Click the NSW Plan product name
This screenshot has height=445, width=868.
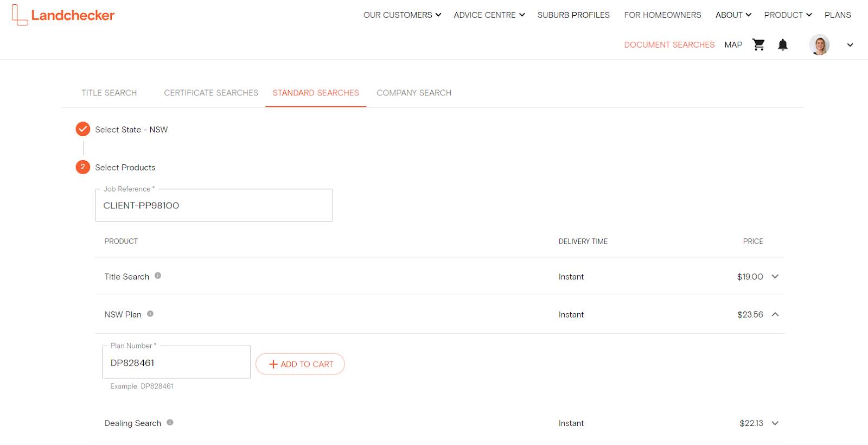123,315
